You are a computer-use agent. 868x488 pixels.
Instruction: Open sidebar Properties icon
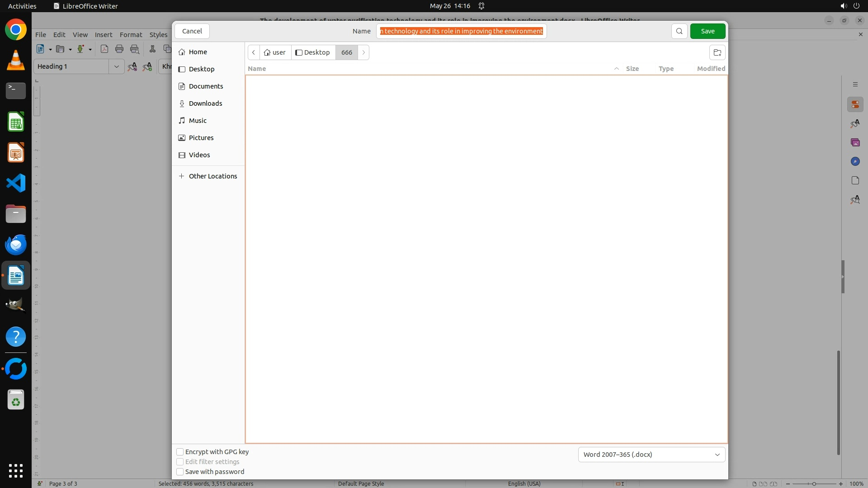pyautogui.click(x=855, y=104)
